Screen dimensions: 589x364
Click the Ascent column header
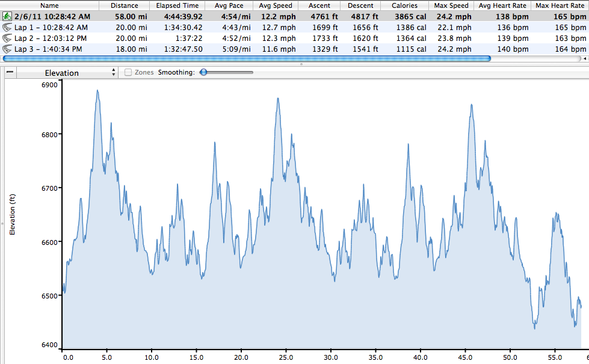tap(319, 5)
